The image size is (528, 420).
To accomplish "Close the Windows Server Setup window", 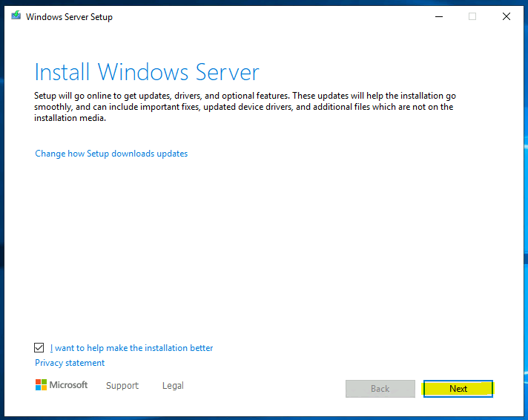I will point(506,16).
